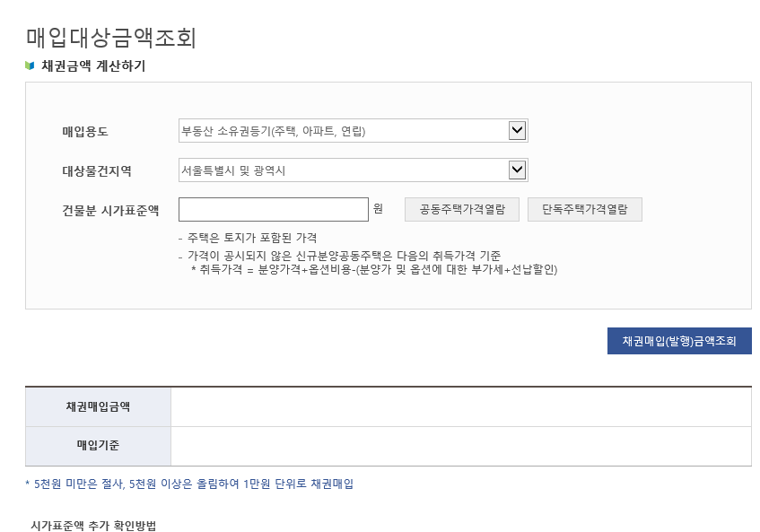Click the 단독주택가격열람 button
760x532 pixels.
(x=584, y=209)
